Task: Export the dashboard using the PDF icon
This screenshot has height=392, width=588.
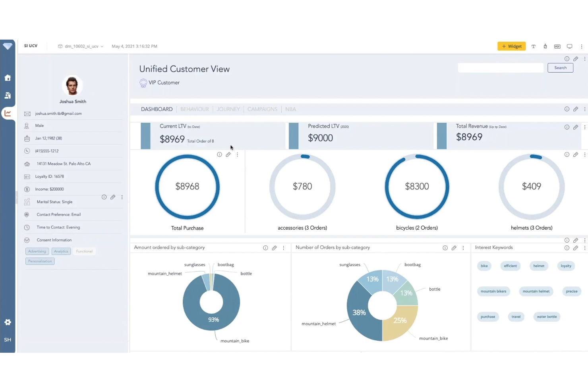Action: click(x=557, y=46)
